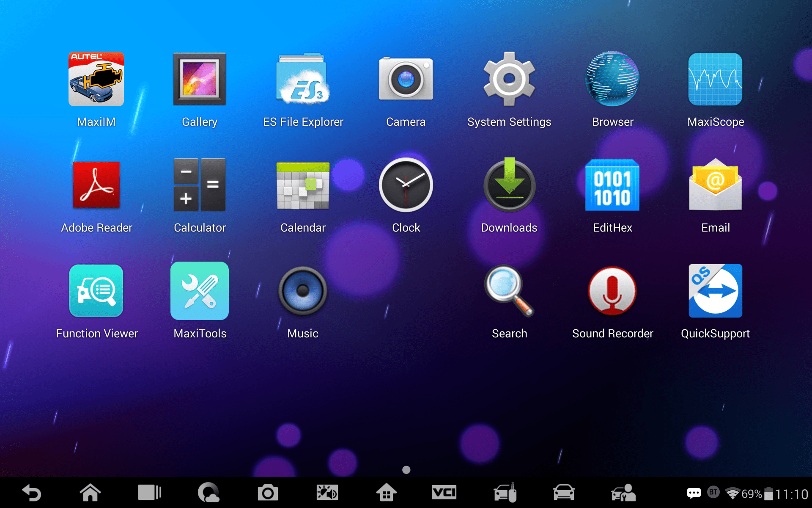The image size is (812, 508).
Task: Open the Calendar app
Action: click(303, 185)
